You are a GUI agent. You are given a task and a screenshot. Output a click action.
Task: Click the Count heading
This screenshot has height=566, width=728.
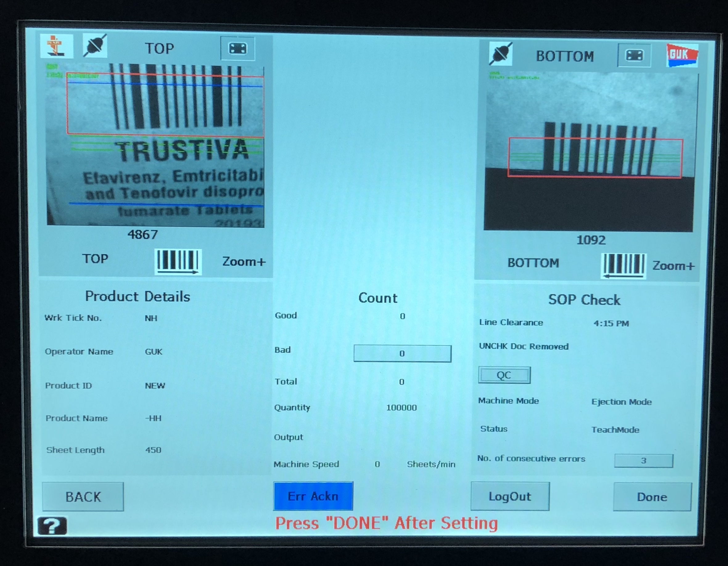378,298
